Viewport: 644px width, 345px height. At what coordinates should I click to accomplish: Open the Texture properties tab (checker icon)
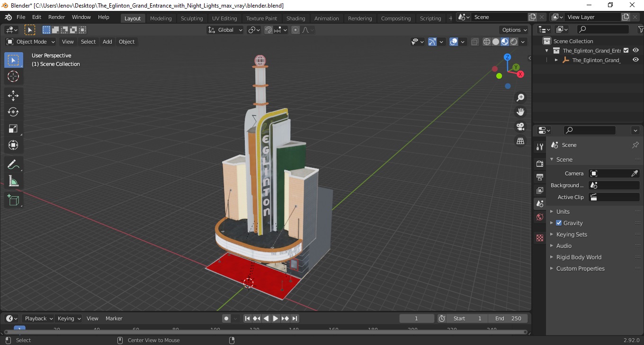pyautogui.click(x=540, y=238)
